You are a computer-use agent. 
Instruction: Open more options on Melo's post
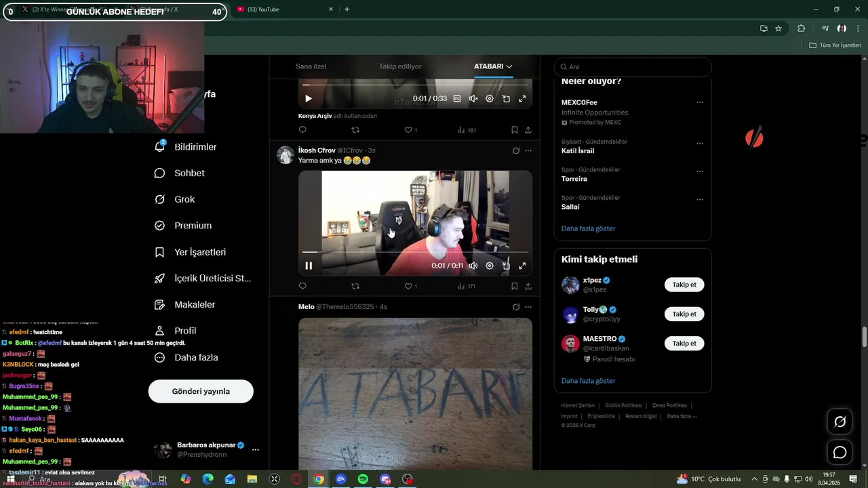click(x=528, y=307)
